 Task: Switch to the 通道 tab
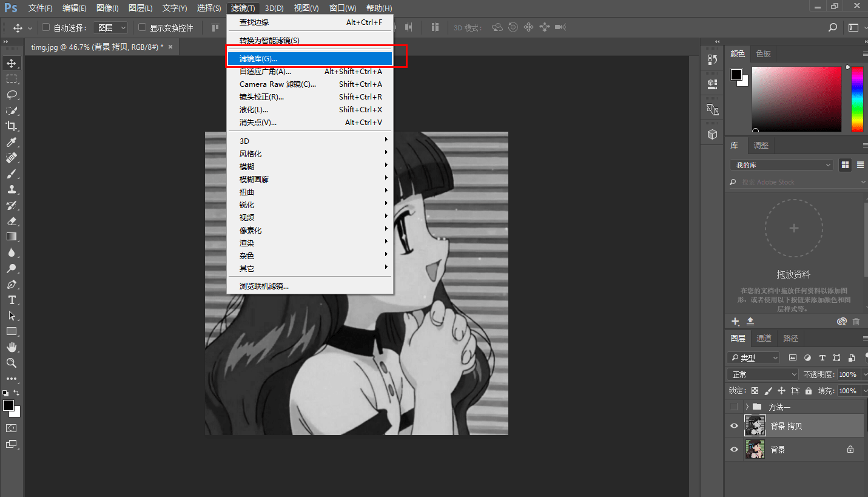(x=764, y=338)
